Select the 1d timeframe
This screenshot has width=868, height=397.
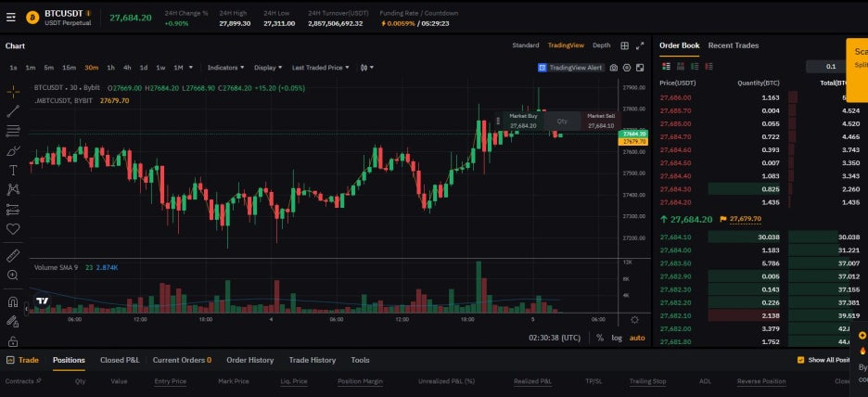pyautogui.click(x=144, y=68)
